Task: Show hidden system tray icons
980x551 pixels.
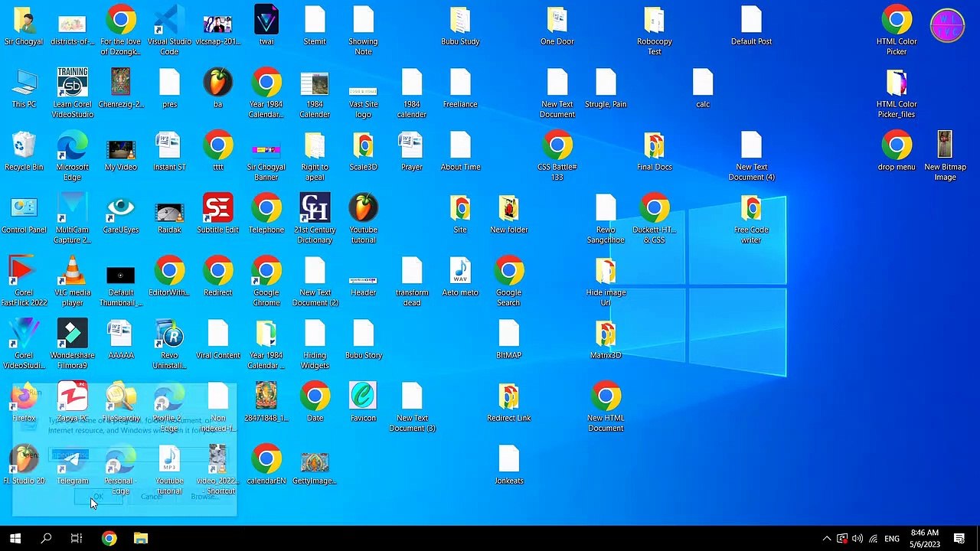Action: 826,539
